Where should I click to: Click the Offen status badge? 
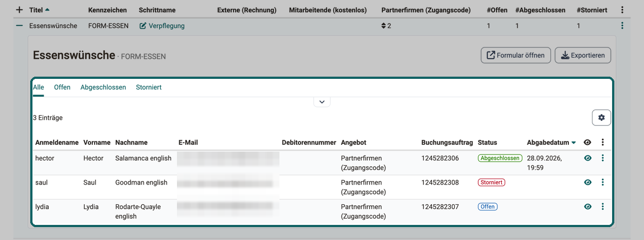click(488, 207)
